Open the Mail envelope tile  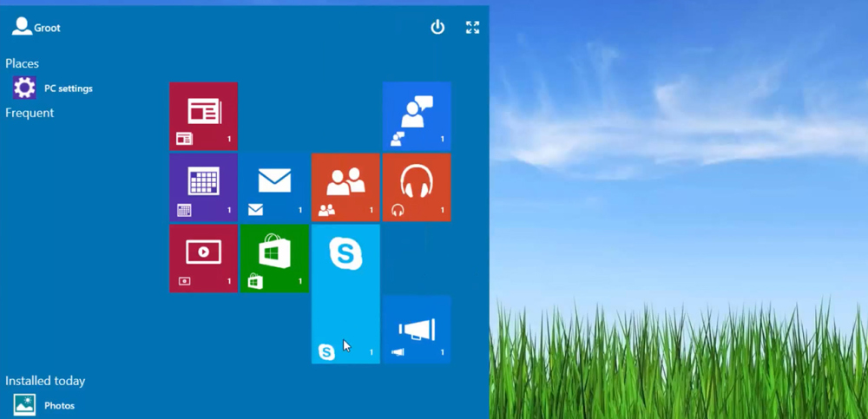[274, 187]
